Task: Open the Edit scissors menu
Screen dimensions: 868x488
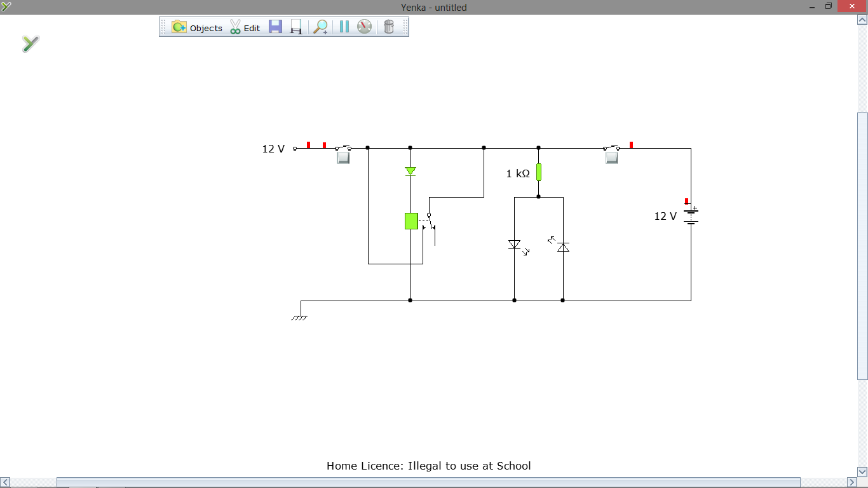Action: [245, 27]
